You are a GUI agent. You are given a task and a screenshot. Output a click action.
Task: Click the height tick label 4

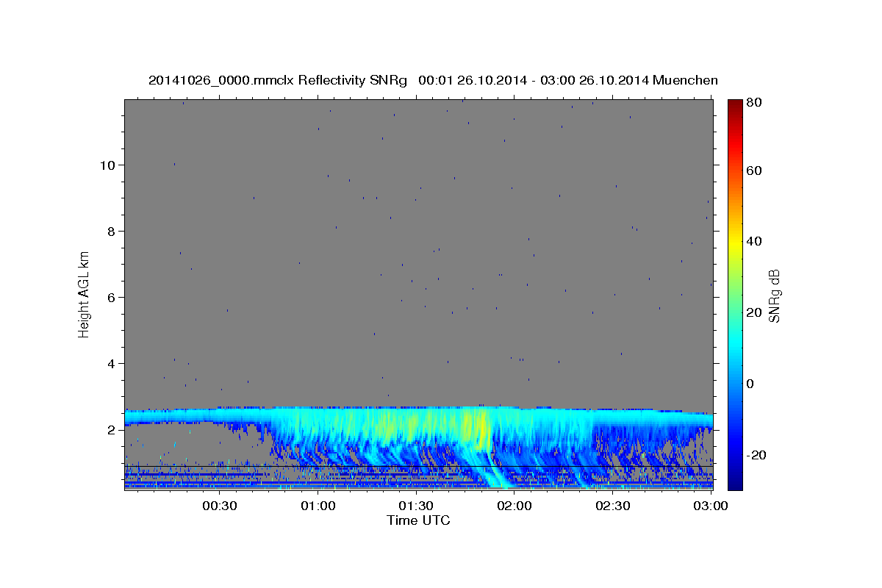tap(111, 363)
